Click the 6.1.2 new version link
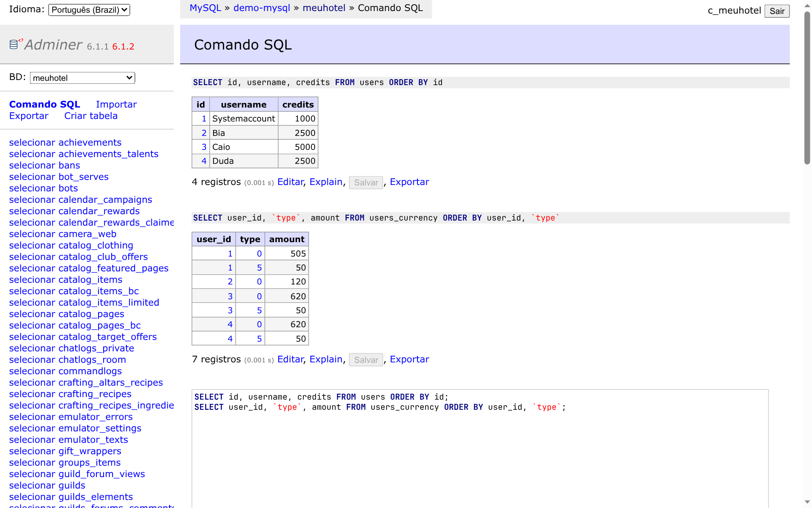 [123, 47]
